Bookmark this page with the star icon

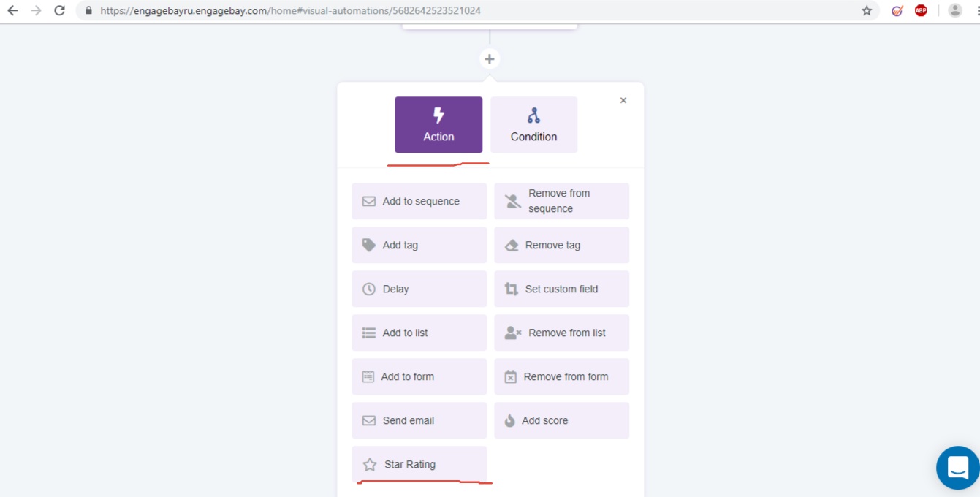click(867, 11)
